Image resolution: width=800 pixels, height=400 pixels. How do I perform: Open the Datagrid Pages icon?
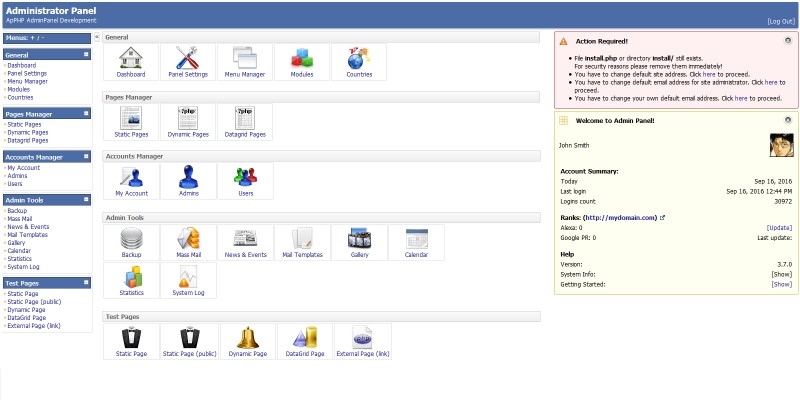tap(244, 122)
